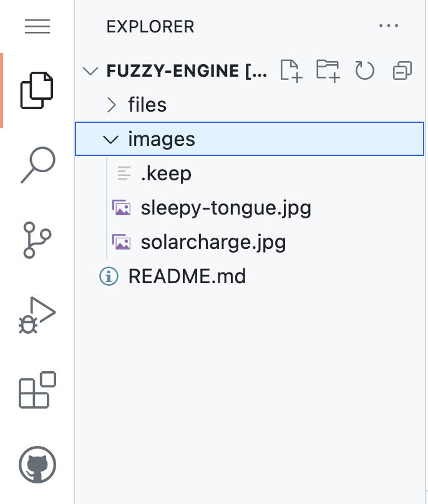
Task: Collapse the images folder
Action: coord(250,139)
